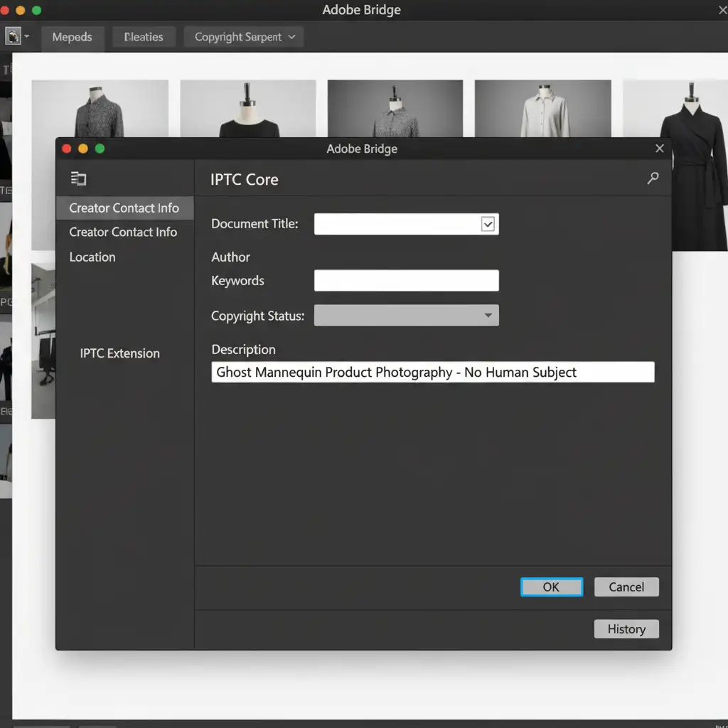Click the History button
Viewport: 728px width, 728px height.
[626, 629]
